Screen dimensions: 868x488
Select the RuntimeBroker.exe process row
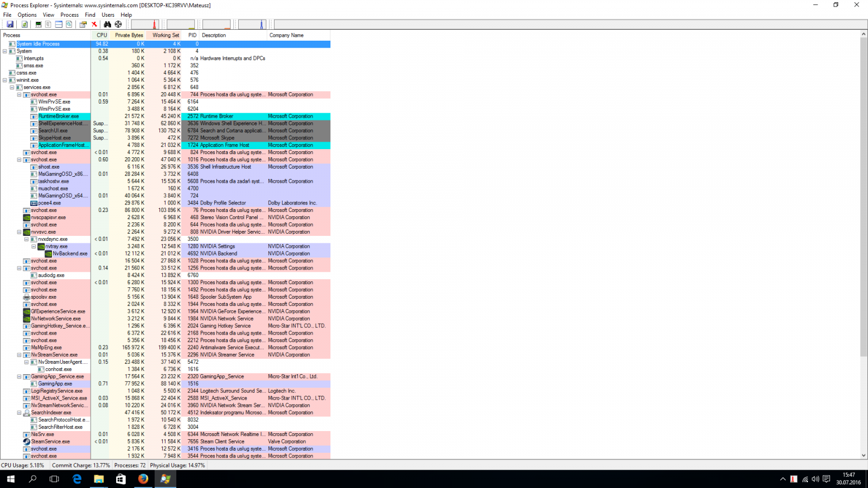(165, 116)
